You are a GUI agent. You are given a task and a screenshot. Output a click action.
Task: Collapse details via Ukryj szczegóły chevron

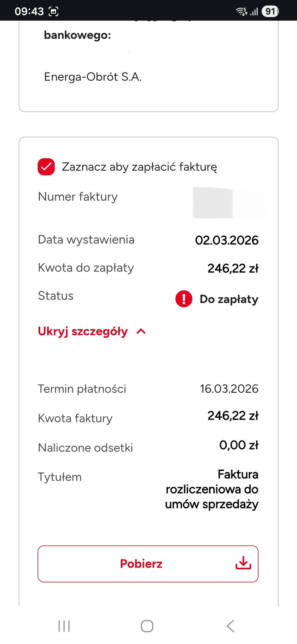pos(141,331)
